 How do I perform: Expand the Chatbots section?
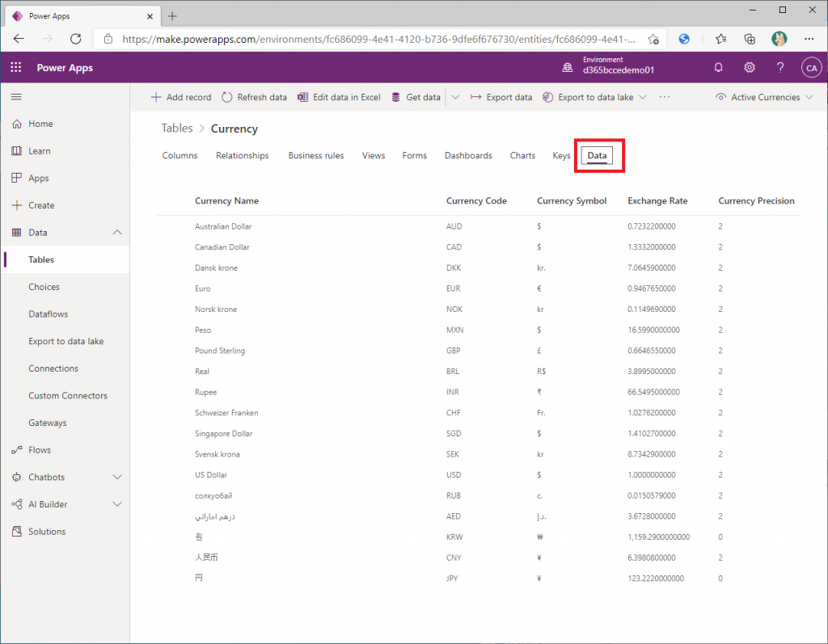pos(117,478)
